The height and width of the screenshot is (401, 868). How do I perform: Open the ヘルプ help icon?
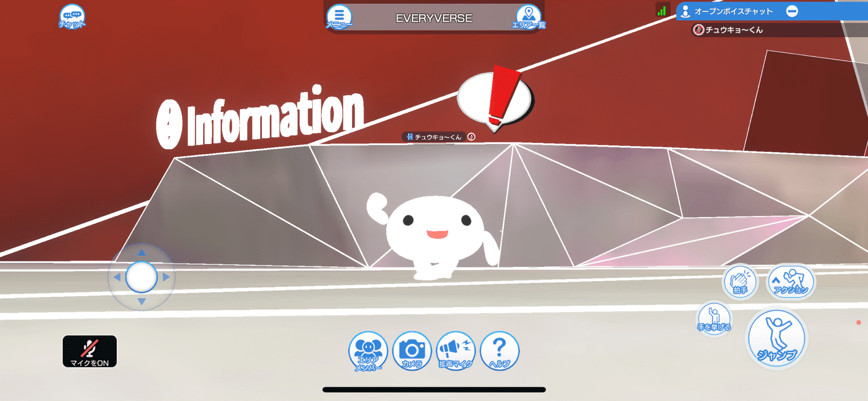(500, 351)
